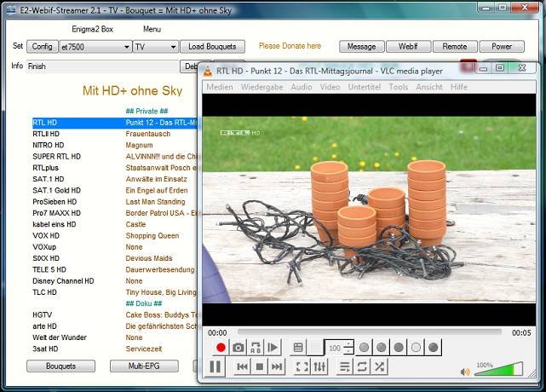Select the arte HD channel
546x392 pixels.
[x=44, y=326]
